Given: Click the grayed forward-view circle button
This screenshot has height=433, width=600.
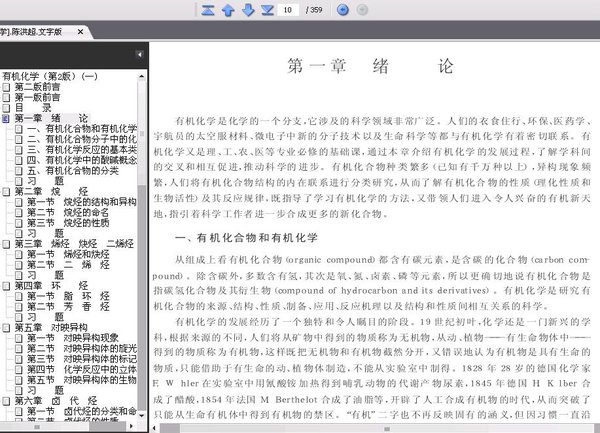Looking at the screenshot, I should coord(362,10).
